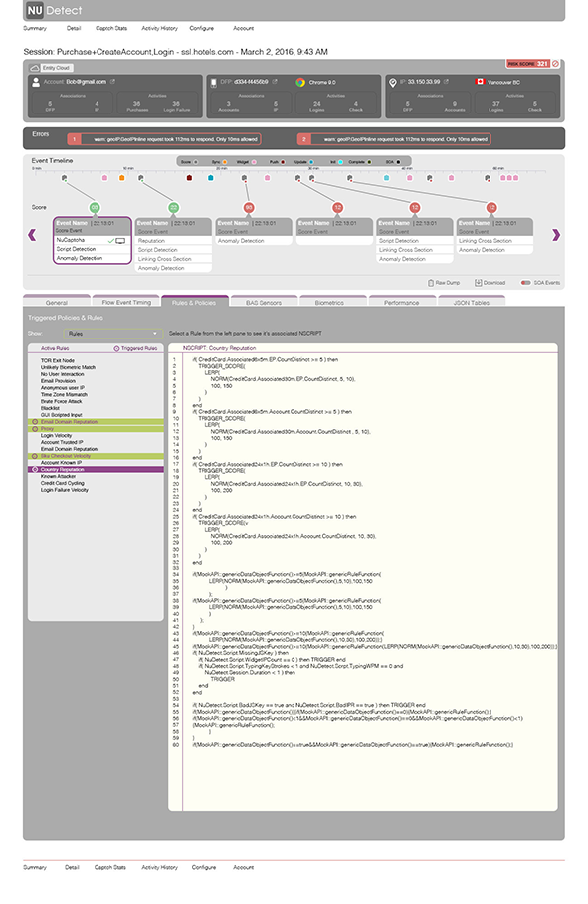Click the red 93 score circle

coord(249,207)
